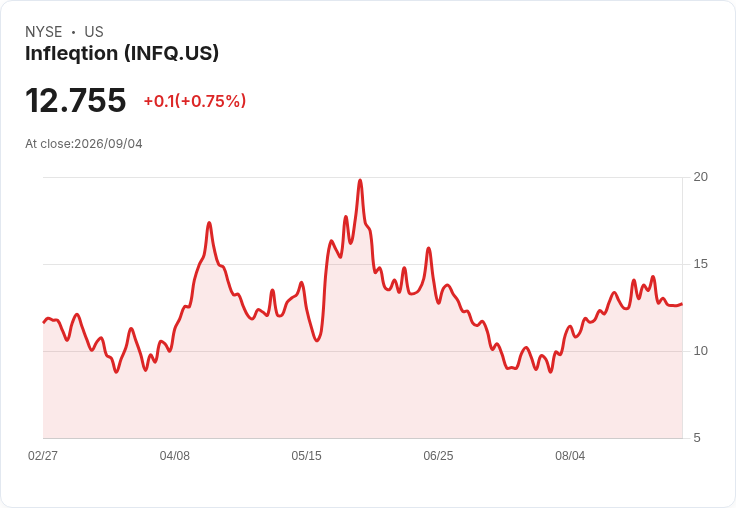Click the 02/27 date axis label

pos(43,455)
